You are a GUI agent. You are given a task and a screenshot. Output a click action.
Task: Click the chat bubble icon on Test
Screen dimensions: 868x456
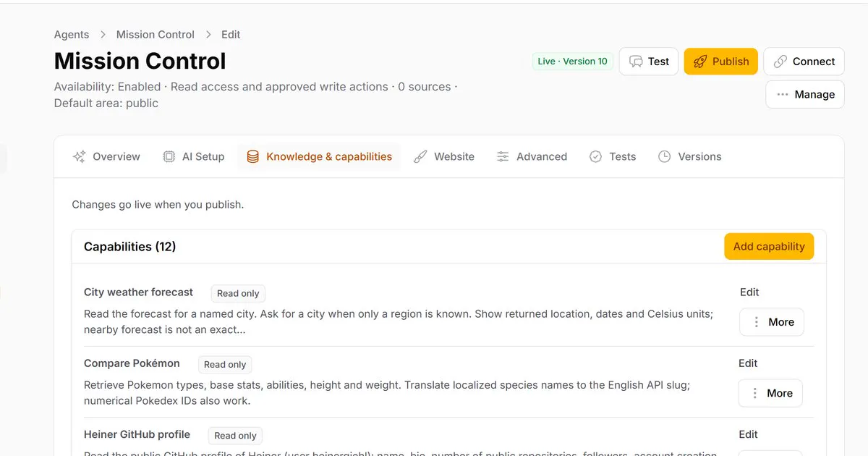coord(636,62)
